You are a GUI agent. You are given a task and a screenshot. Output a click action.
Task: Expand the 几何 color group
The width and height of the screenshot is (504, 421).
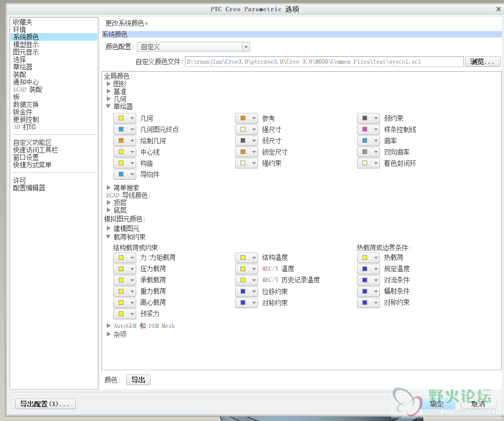[108, 99]
